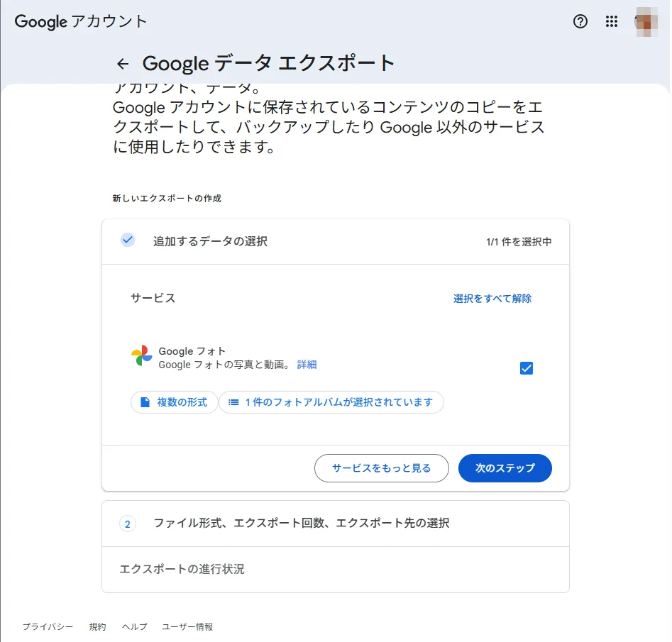Open the account profile avatar

tap(646, 22)
